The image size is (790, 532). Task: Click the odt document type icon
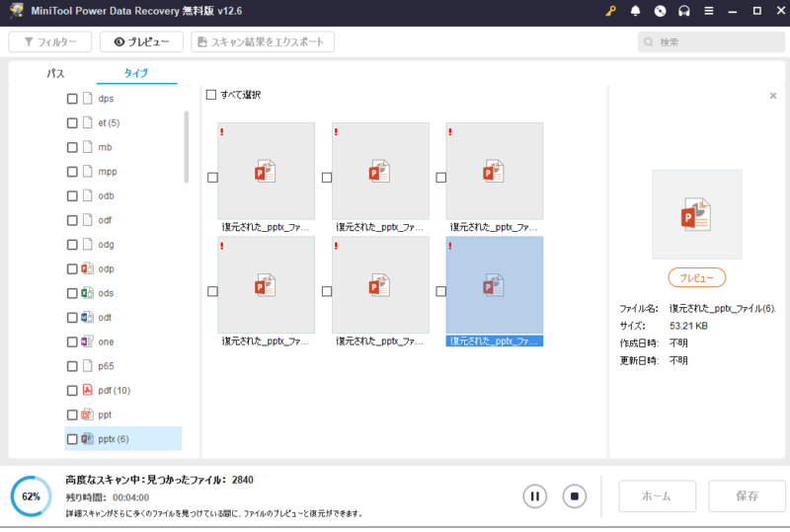coord(88,317)
